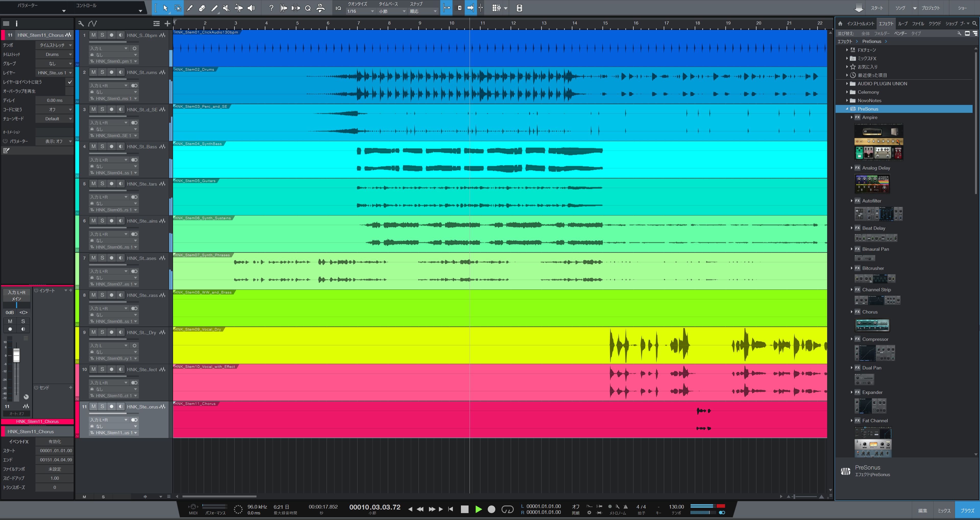Image resolution: width=980 pixels, height=520 pixels.
Task: Switch to the Edit view tab
Action: pyautogui.click(x=923, y=511)
